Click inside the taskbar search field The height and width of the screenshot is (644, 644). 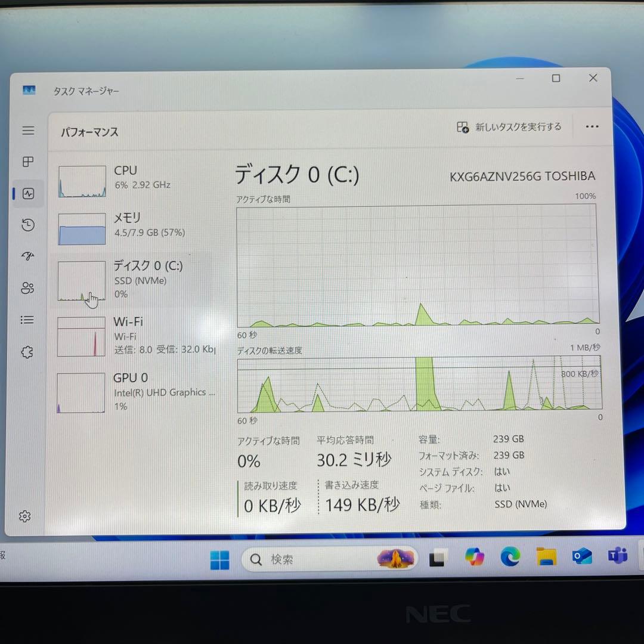point(322,559)
